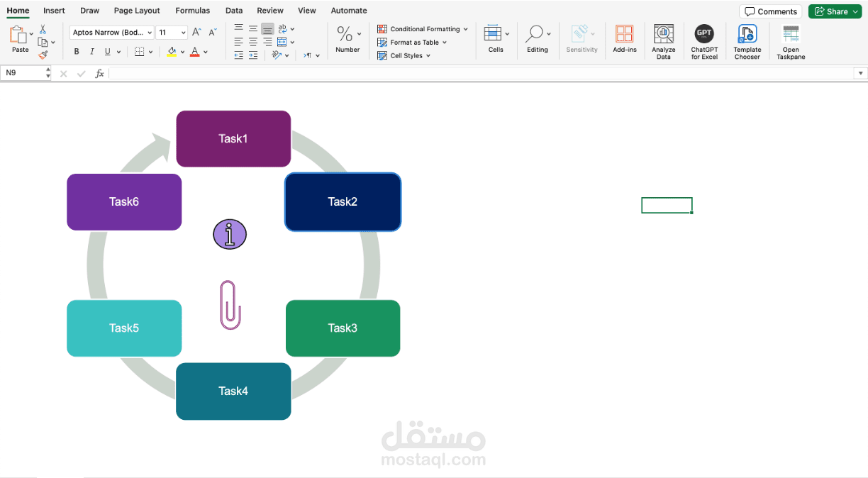Align text to top of cell
The image size is (868, 478).
point(238,29)
